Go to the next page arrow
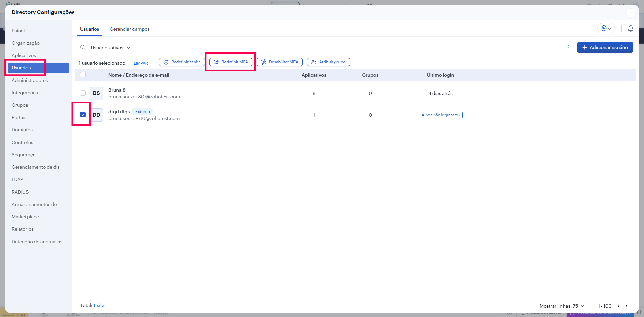Screen dimensions: 644x317 626,306
